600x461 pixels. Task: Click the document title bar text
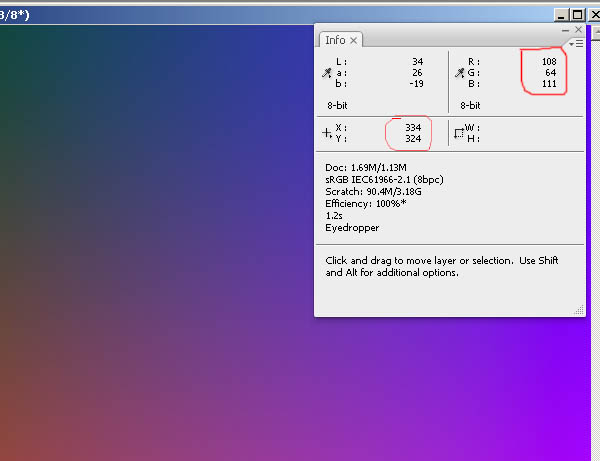[15, 15]
